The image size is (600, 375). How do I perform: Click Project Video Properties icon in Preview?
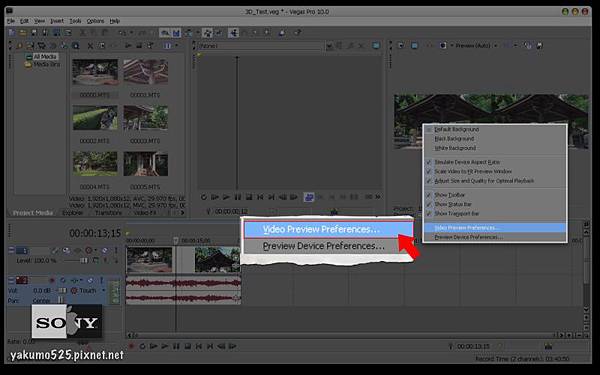(x=401, y=46)
